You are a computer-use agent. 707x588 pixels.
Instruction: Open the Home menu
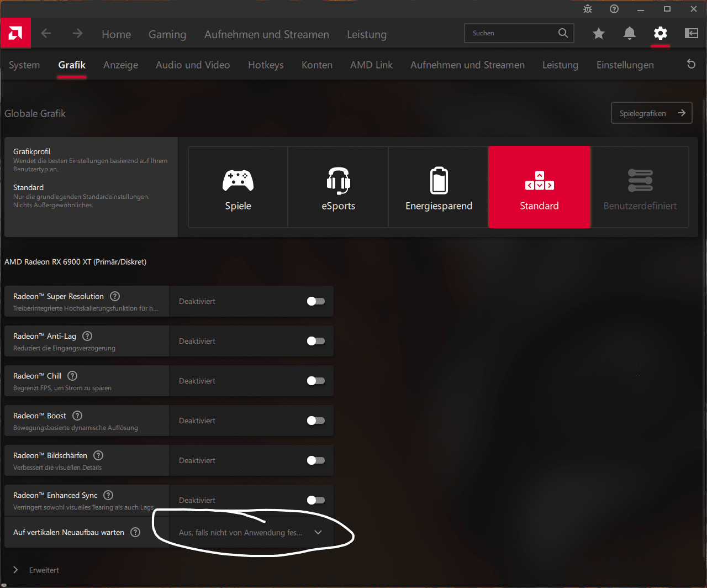(116, 34)
